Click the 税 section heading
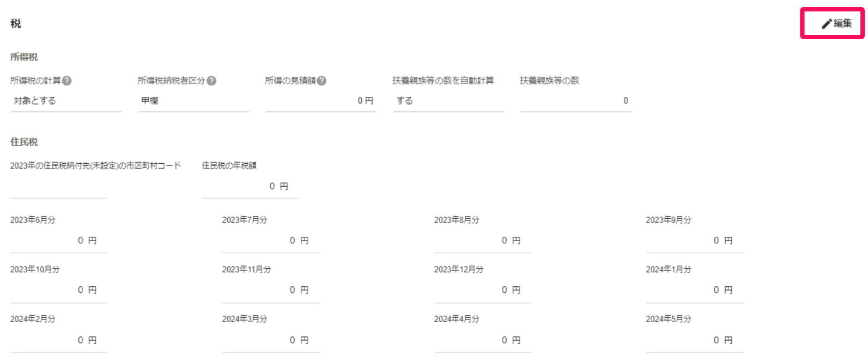 tap(16, 23)
